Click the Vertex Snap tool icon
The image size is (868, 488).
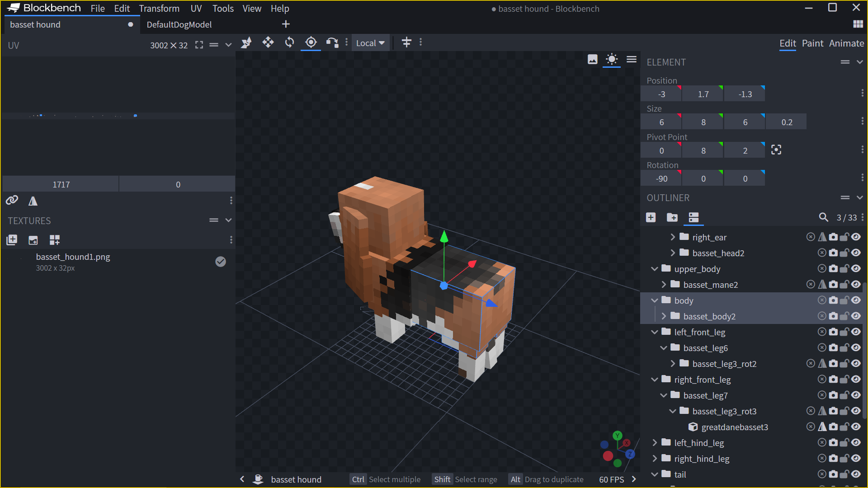(332, 42)
